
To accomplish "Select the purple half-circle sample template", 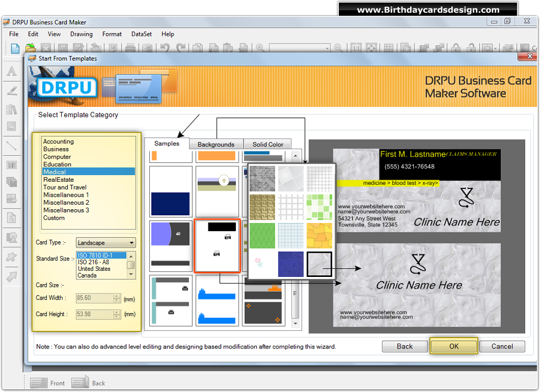I will pyautogui.click(x=170, y=246).
